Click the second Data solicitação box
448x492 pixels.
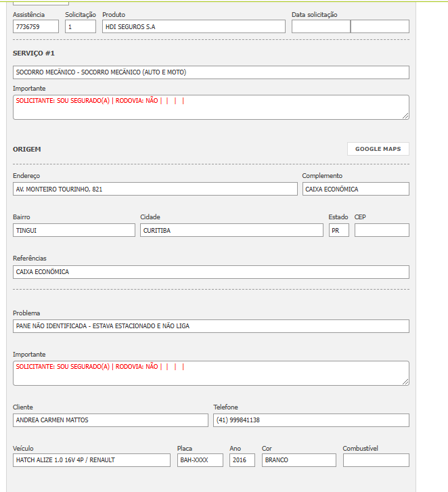click(x=380, y=27)
